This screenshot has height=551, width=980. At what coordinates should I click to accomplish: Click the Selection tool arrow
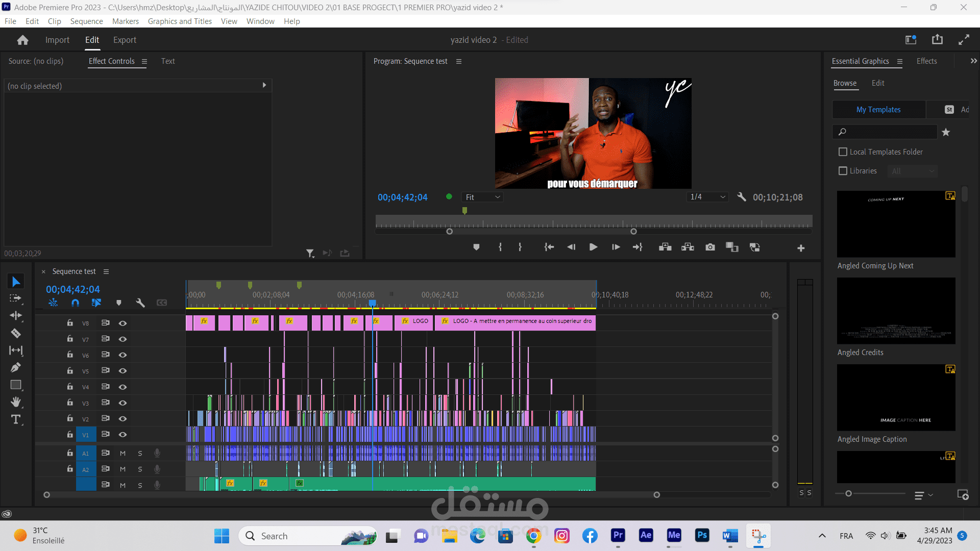click(x=16, y=281)
